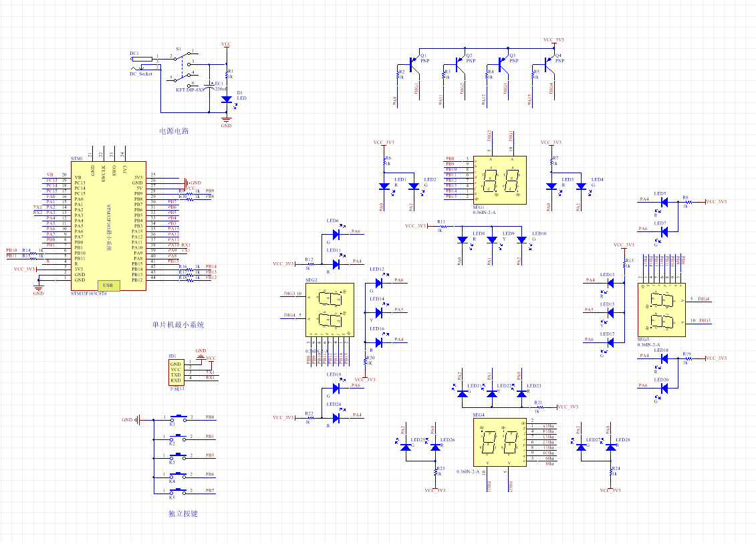
Task: Click the KFT DIP-8X8 switch label
Action: [x=189, y=90]
